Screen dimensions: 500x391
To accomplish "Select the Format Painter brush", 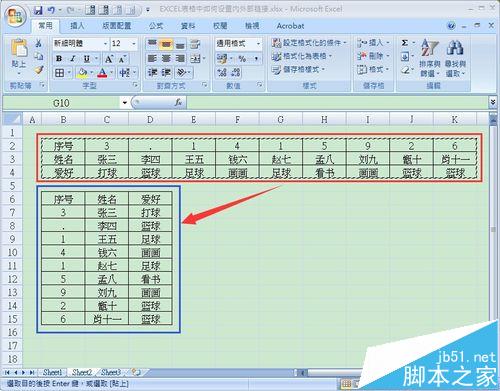I will pos(39,70).
